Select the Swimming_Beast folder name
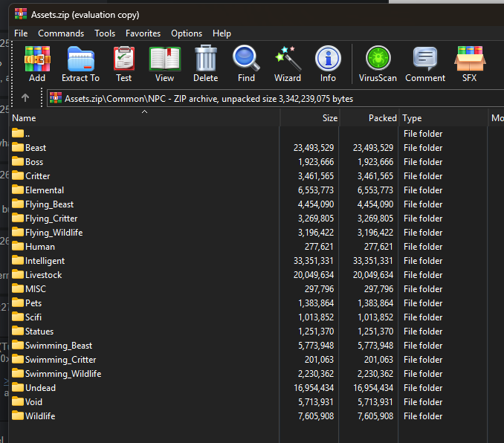The height and width of the screenshot is (443, 504). (x=59, y=346)
